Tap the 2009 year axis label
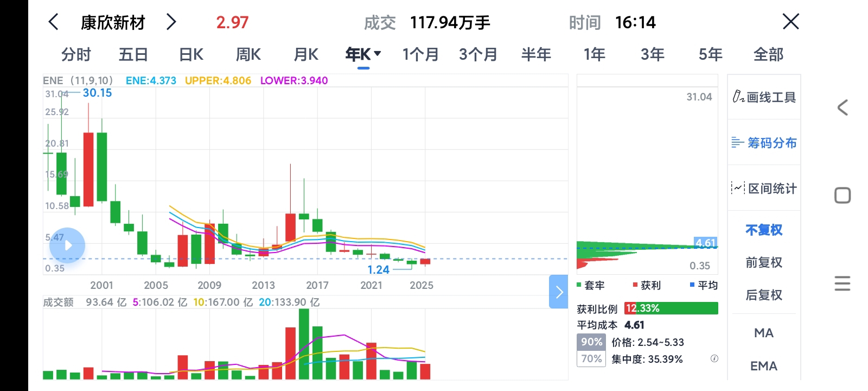This screenshot has height=391, width=868. [209, 285]
